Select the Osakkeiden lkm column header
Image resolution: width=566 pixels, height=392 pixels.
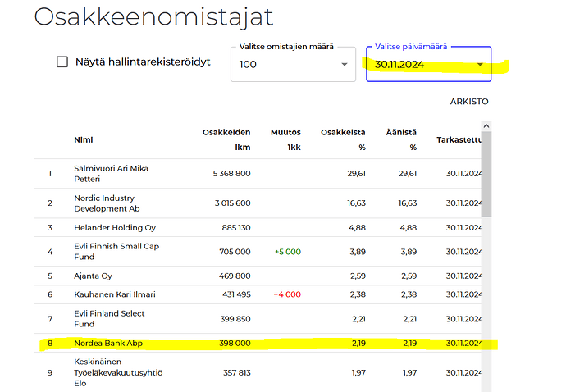tap(226, 139)
